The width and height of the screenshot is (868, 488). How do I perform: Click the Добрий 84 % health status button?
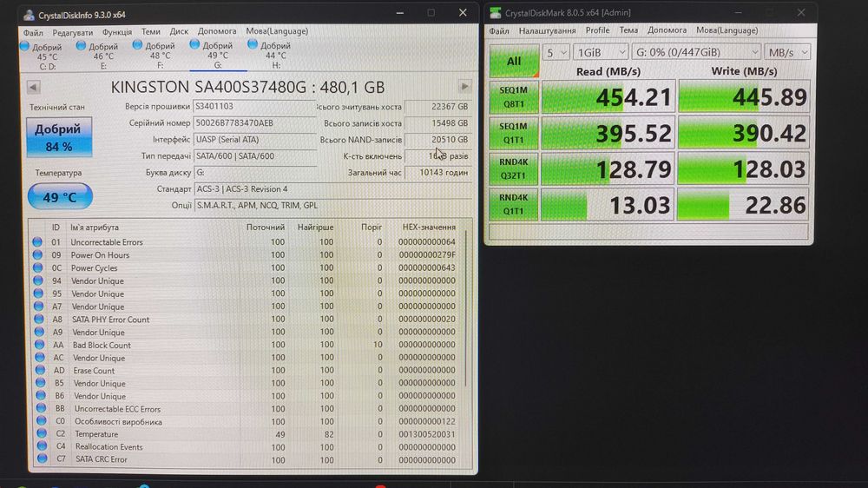coord(59,137)
